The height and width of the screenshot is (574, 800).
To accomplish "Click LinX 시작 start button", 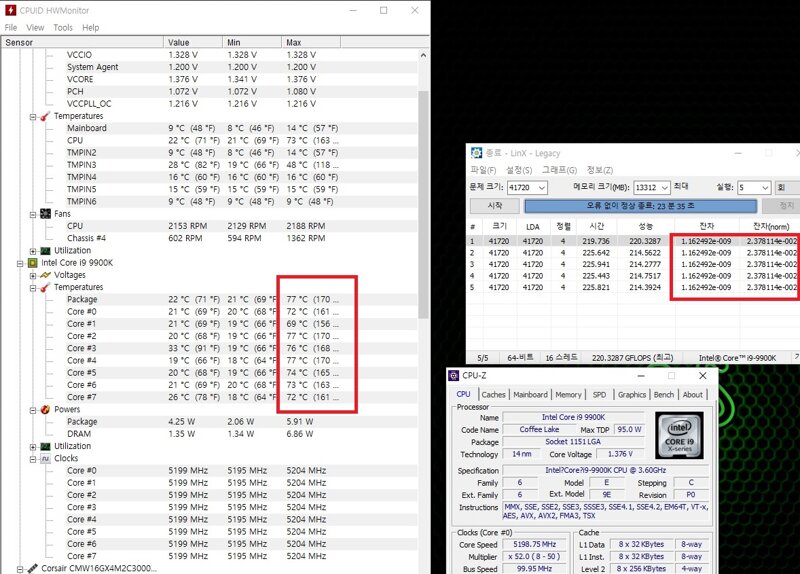I will [494, 206].
